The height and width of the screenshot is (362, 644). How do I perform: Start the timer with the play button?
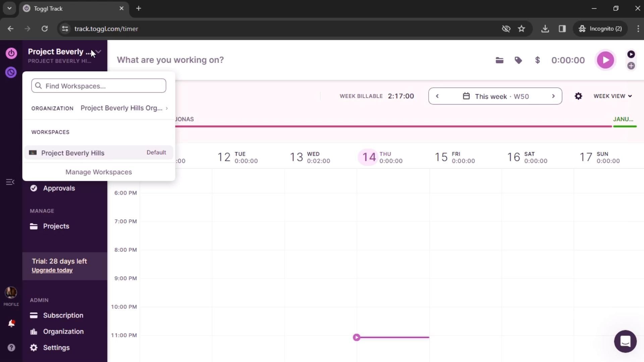click(x=605, y=60)
